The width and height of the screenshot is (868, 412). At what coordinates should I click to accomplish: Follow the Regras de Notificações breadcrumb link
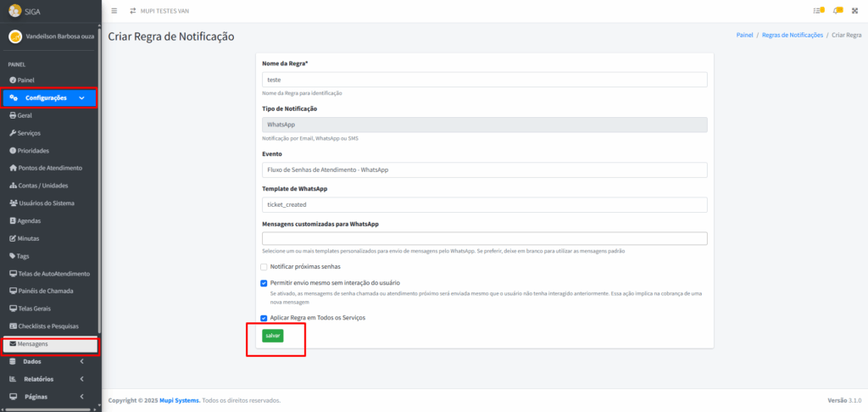point(792,35)
